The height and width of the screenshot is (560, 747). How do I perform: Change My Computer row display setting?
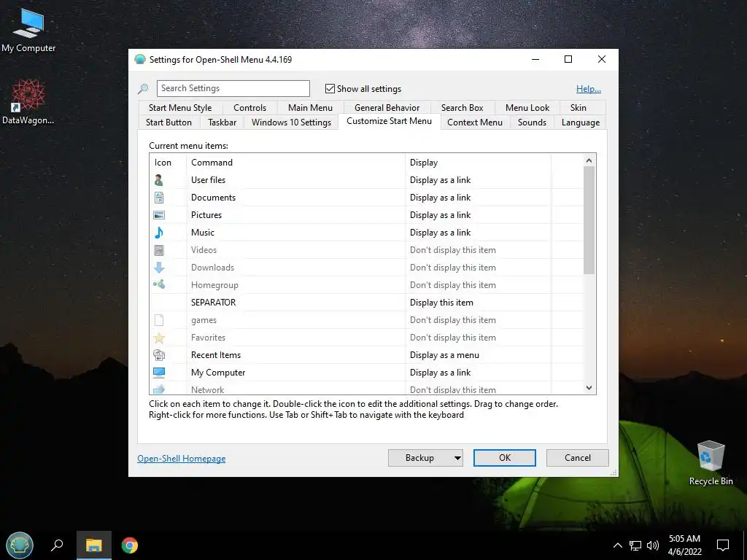pyautogui.click(x=440, y=373)
